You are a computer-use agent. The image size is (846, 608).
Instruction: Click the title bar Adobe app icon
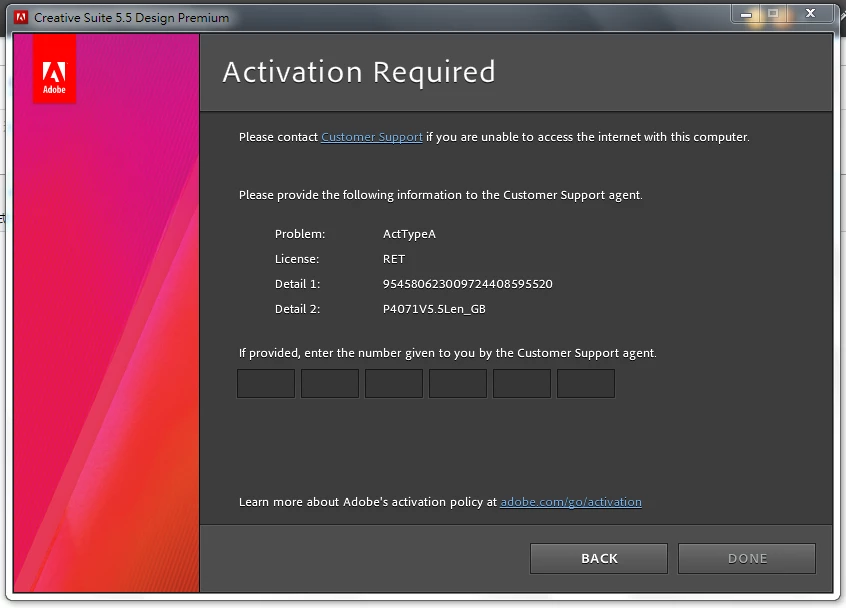[x=21, y=17]
